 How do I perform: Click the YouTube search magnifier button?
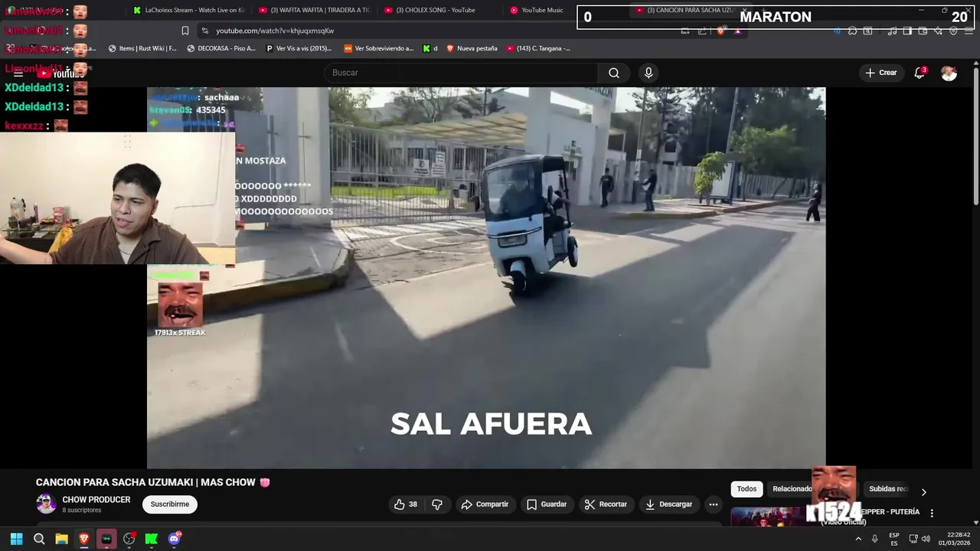coord(613,73)
